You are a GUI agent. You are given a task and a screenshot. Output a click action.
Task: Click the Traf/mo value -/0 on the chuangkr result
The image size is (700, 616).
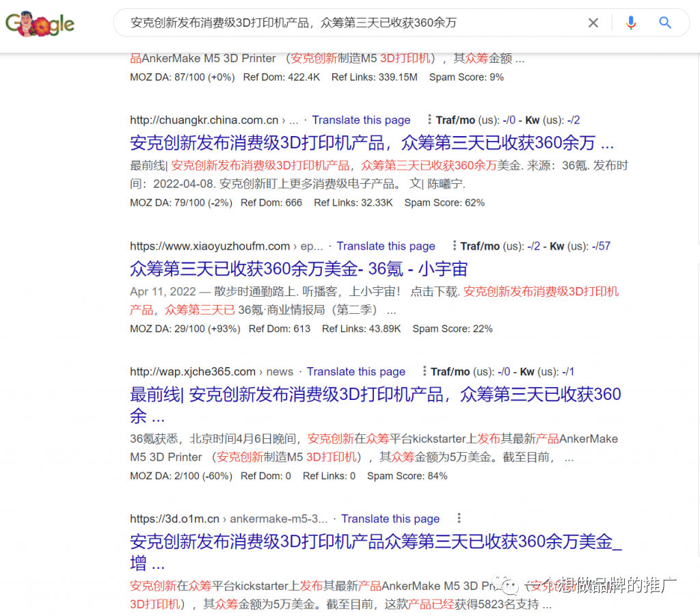(509, 120)
